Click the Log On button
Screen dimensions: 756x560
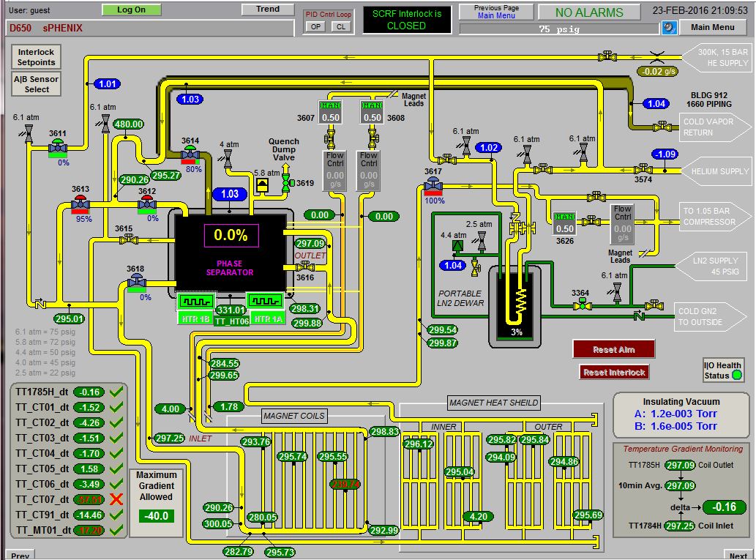(131, 10)
